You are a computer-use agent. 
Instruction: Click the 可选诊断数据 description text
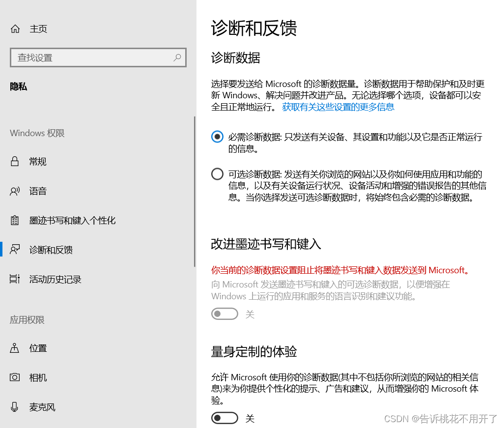(357, 186)
